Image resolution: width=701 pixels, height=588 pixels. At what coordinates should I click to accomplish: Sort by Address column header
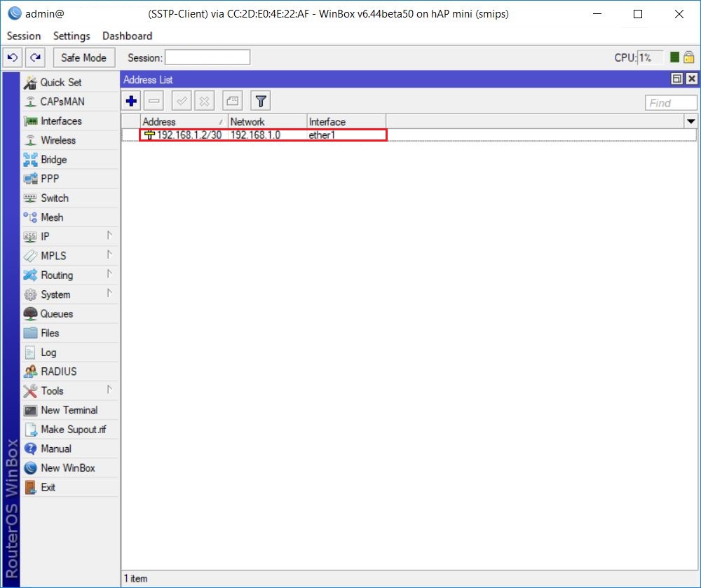point(184,121)
